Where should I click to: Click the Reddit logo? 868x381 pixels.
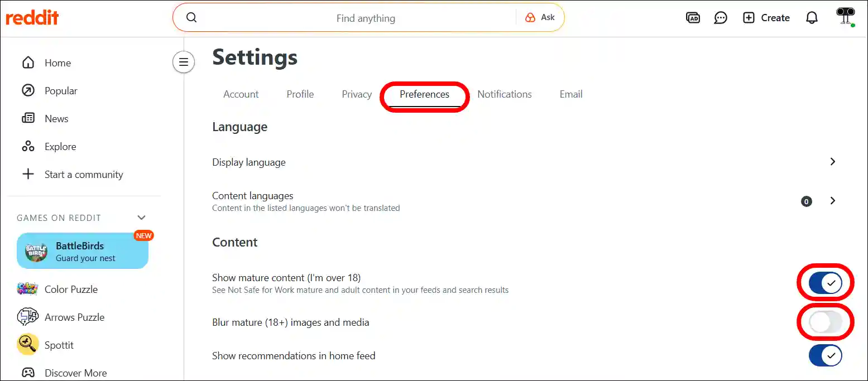click(32, 17)
